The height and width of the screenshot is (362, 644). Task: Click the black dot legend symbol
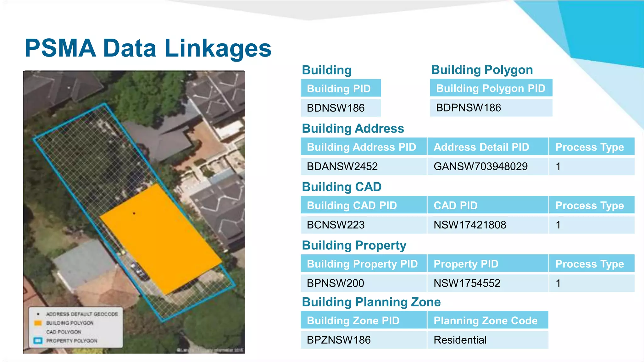coord(38,314)
